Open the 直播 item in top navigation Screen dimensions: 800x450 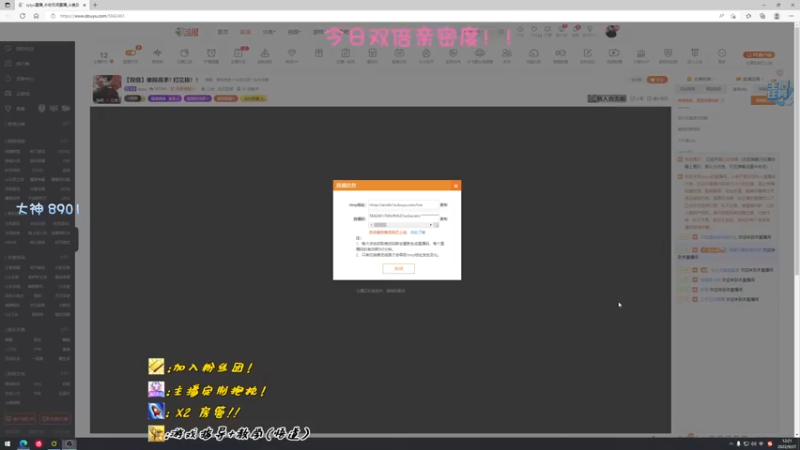pyautogui.click(x=245, y=32)
